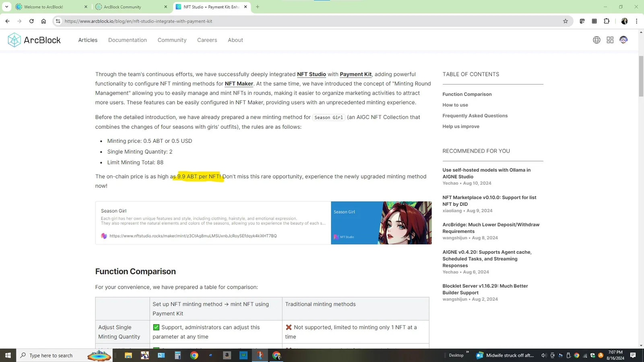Open the apps grid icon in site header
644x362 pixels.
610,40
